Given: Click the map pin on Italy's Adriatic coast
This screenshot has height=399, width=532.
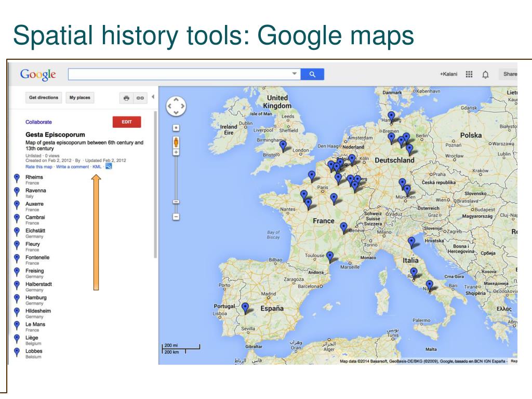Looking at the screenshot, I should [411, 243].
